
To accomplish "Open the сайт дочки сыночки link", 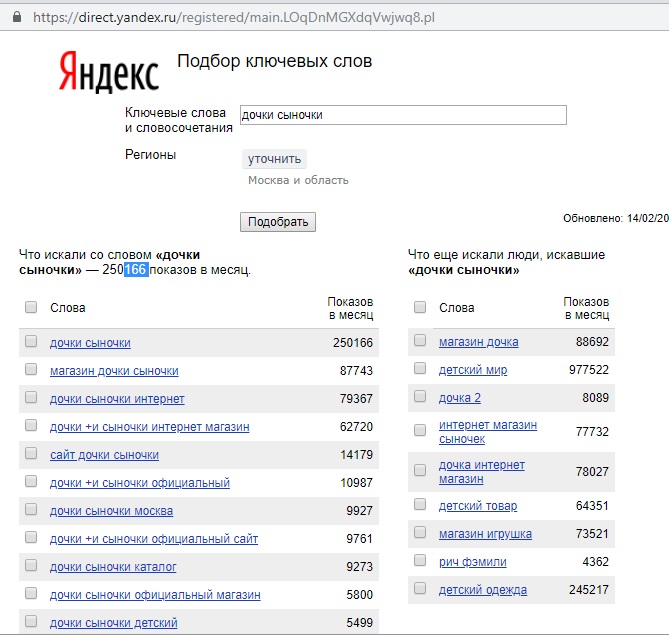I will pyautogui.click(x=105, y=455).
